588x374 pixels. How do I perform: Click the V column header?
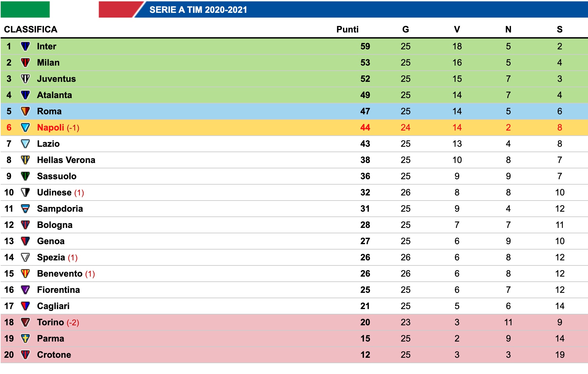[457, 29]
